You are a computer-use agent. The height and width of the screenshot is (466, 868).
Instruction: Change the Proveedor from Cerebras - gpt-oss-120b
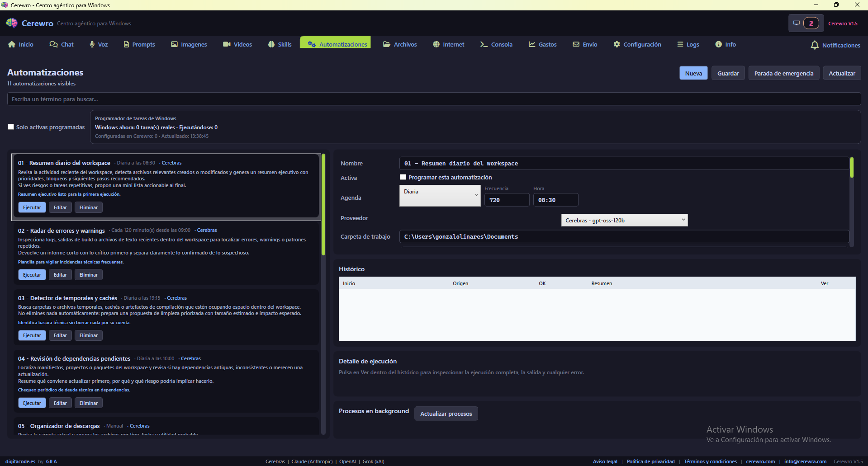click(x=624, y=220)
